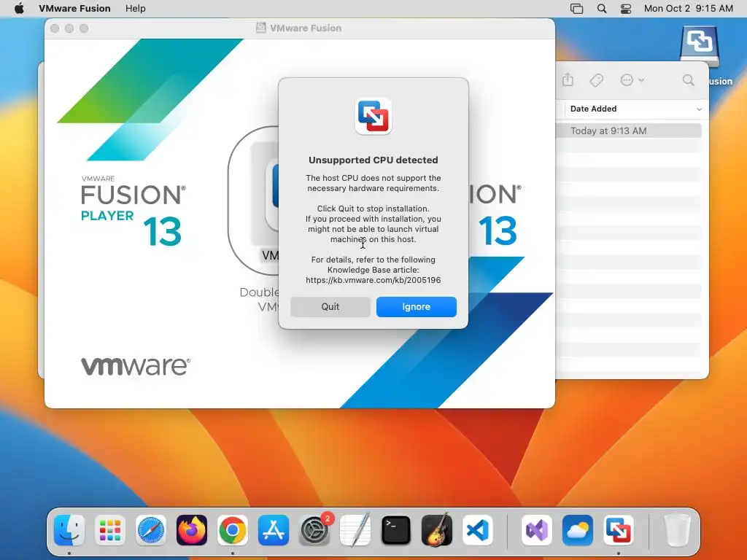Open Safari from the Dock
The image size is (747, 560).
click(x=151, y=530)
